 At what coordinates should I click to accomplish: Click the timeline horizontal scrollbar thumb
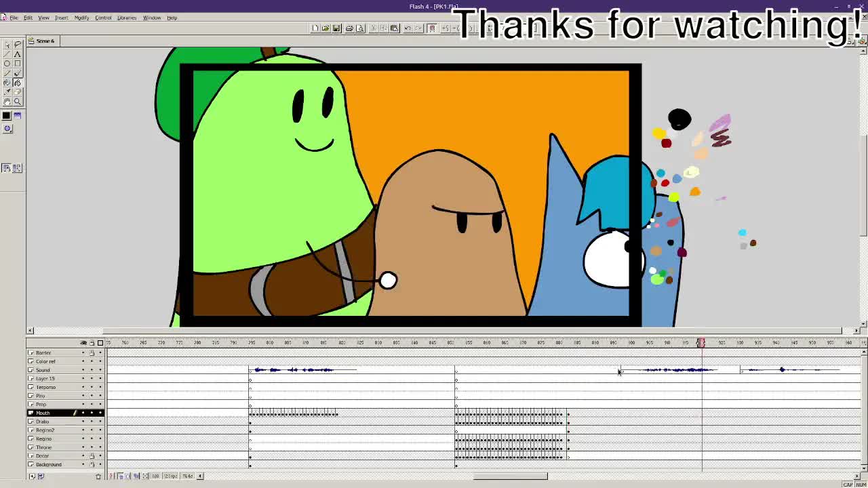(510, 476)
